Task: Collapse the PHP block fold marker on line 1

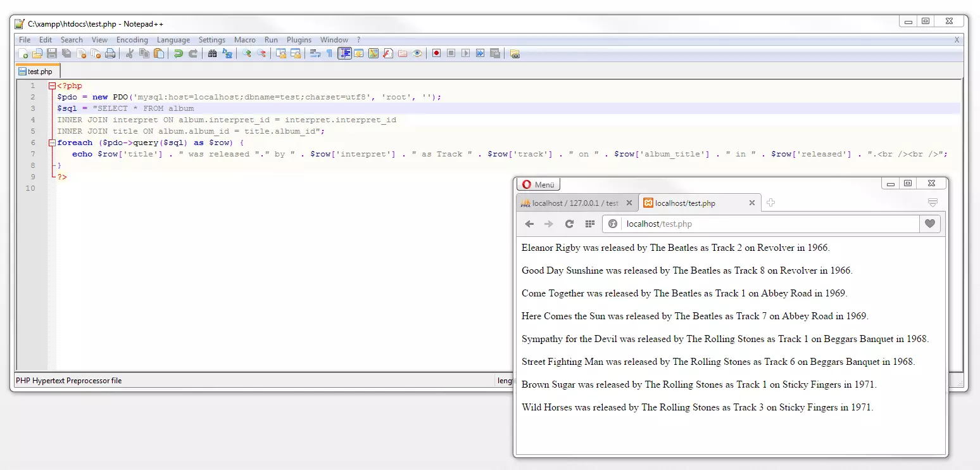Action: click(52, 86)
